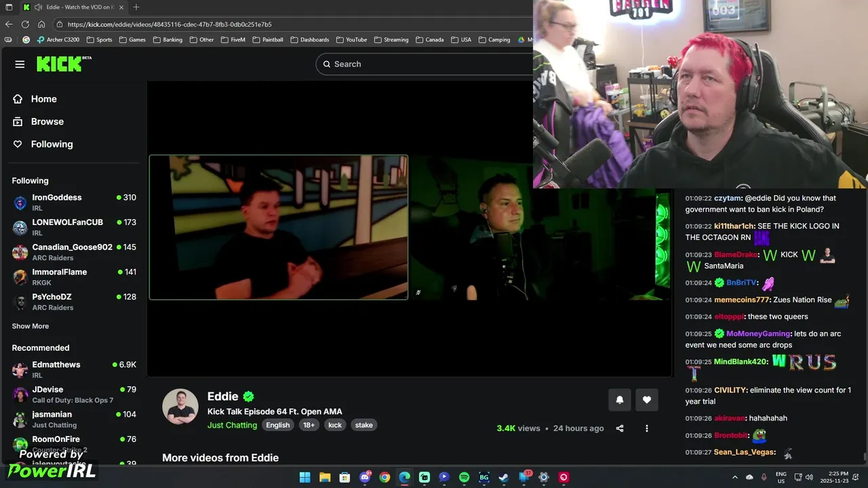Select the English tag

coord(277,425)
